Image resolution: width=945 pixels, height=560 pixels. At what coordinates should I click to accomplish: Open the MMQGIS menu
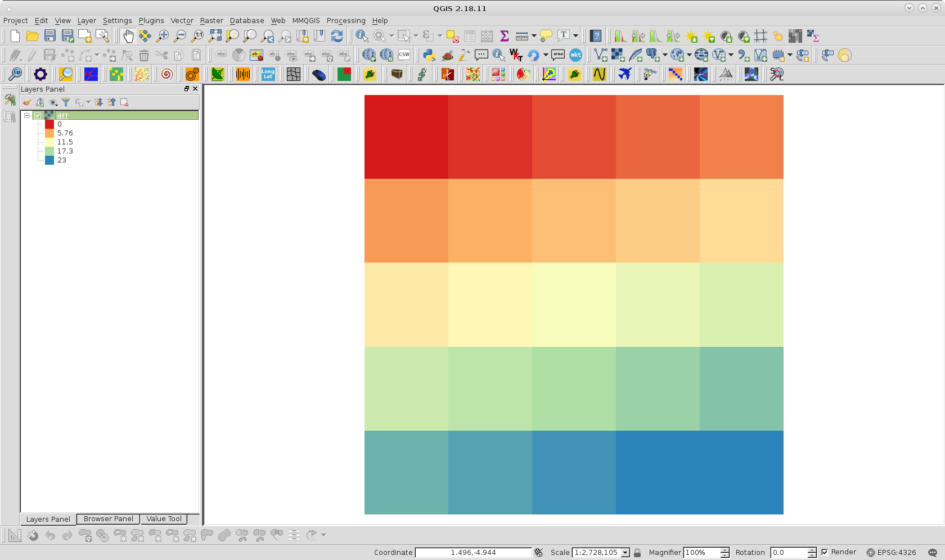point(306,21)
